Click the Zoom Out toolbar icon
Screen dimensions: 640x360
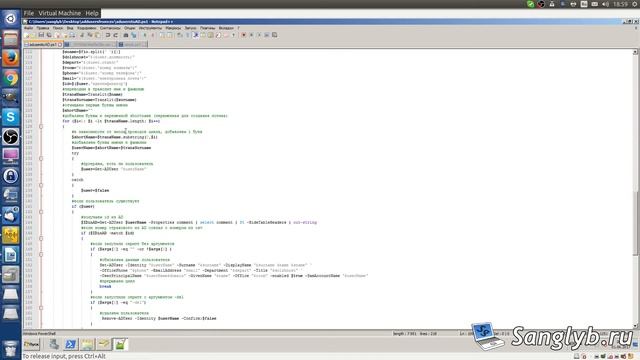point(153,35)
